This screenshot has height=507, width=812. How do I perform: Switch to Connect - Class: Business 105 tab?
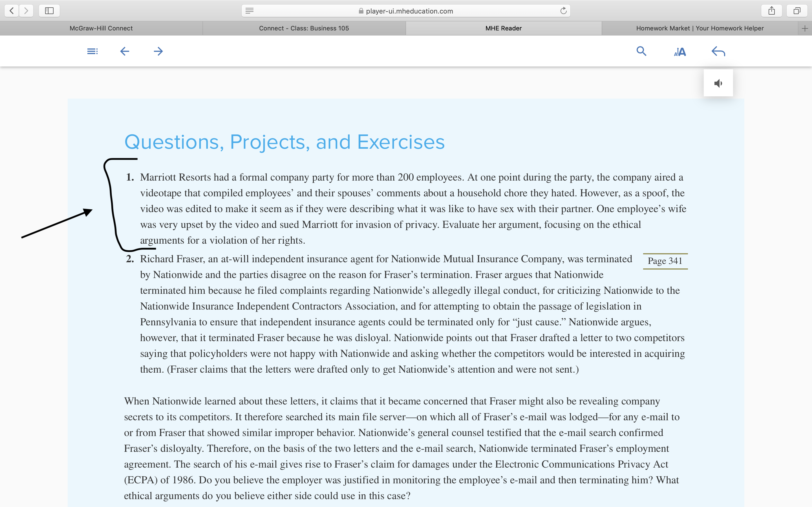point(304,28)
